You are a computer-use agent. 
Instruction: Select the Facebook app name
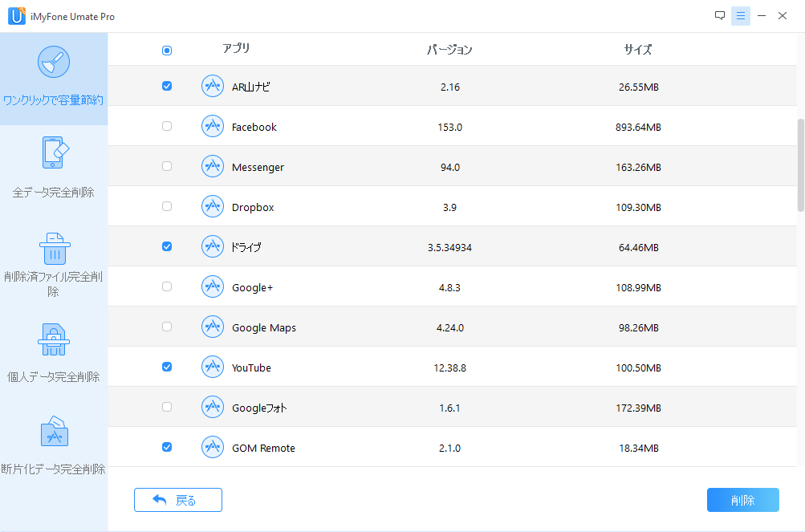point(254,127)
